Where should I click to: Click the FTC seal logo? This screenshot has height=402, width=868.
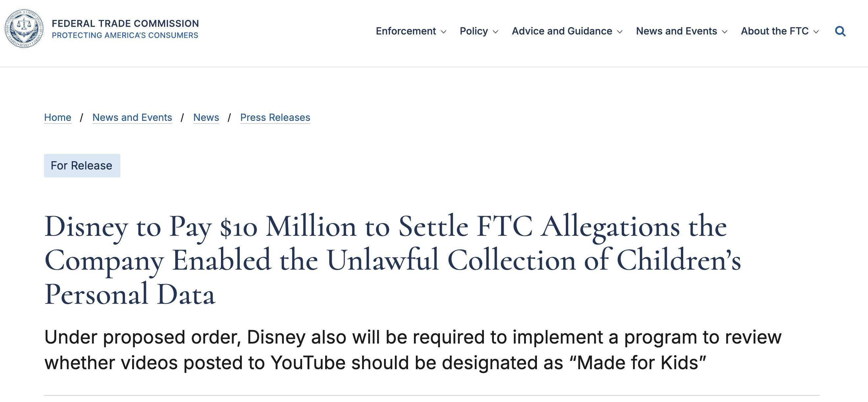tap(24, 29)
